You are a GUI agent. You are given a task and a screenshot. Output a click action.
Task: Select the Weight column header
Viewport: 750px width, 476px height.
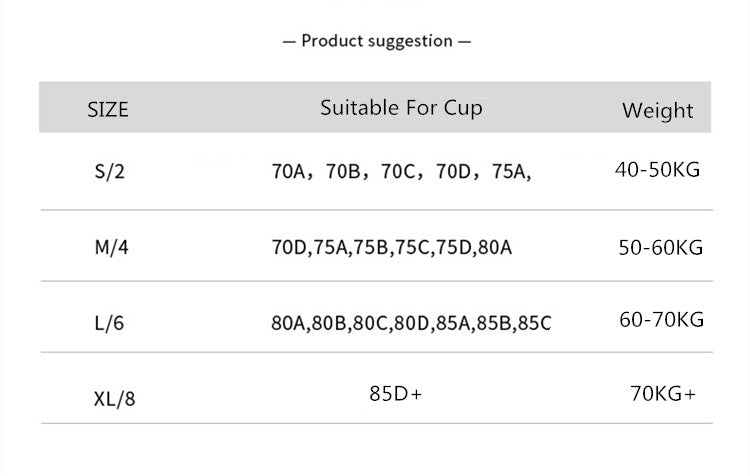pyautogui.click(x=657, y=110)
